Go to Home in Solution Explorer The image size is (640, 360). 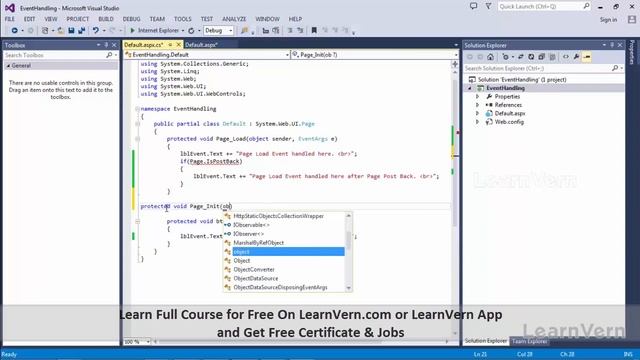tap(491, 57)
